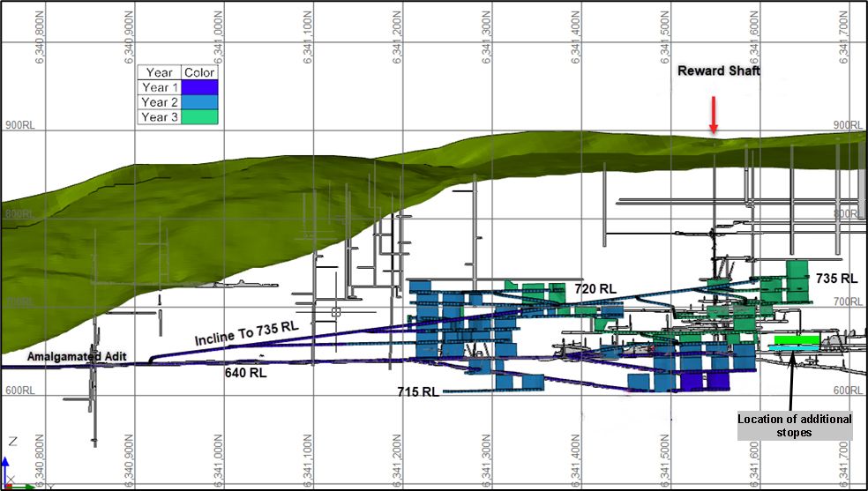This screenshot has width=868, height=491.
Task: Click the bright green additional stope block
Action: point(797,340)
